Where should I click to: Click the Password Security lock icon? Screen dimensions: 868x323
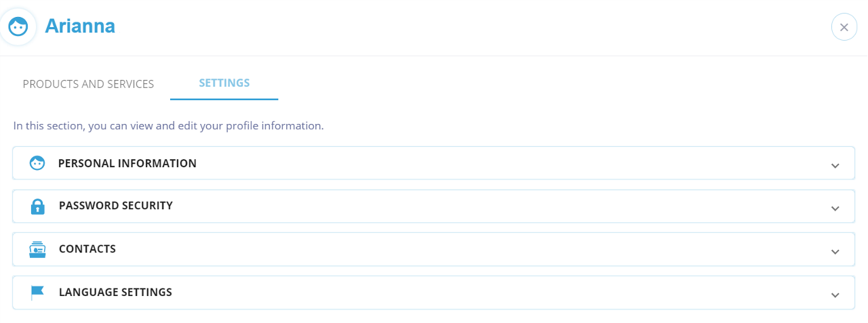click(37, 207)
